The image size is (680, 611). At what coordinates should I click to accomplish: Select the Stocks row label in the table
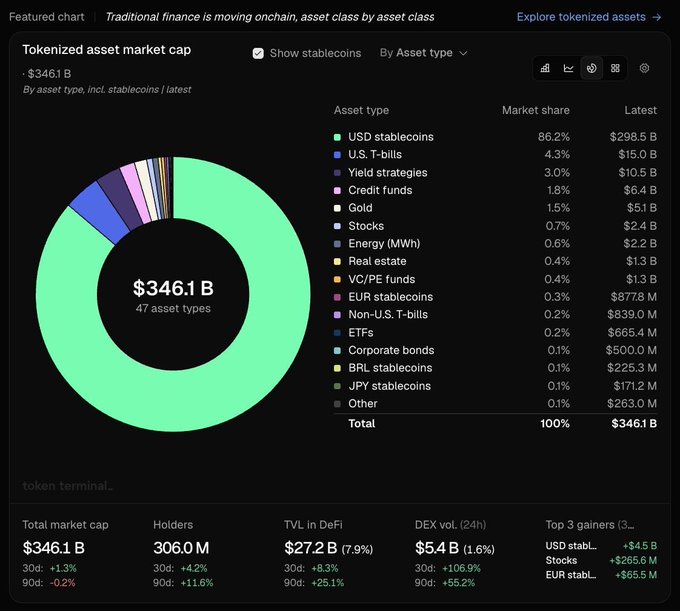pyautogui.click(x=366, y=226)
